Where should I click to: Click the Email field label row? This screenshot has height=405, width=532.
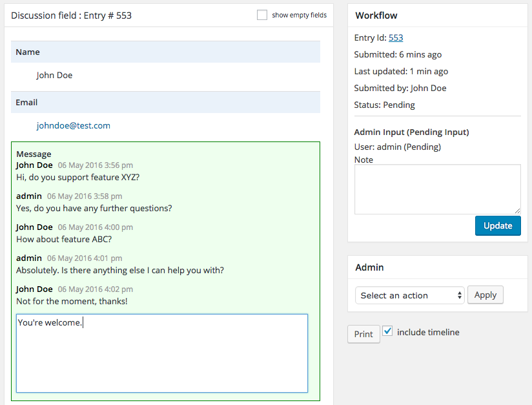pos(165,103)
